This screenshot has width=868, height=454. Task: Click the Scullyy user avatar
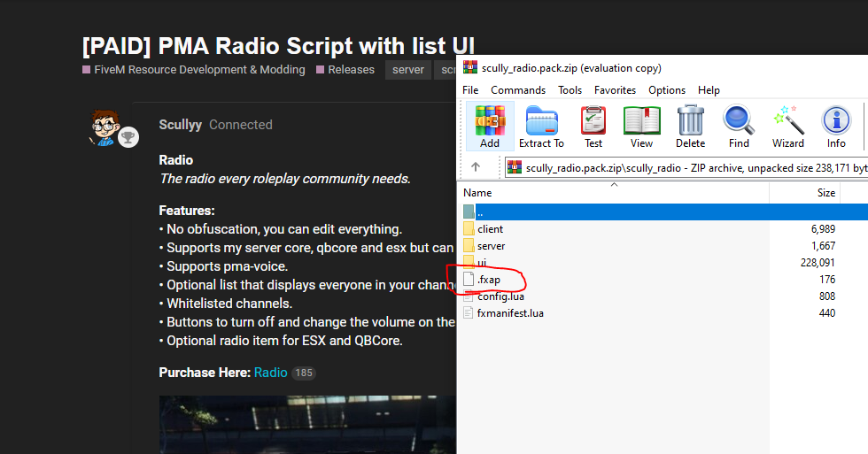105,129
